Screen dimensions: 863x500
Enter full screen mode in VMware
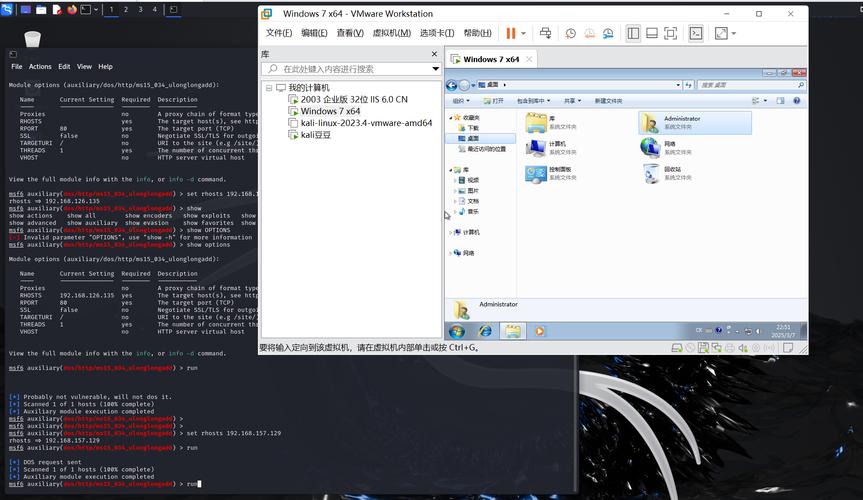click(670, 34)
